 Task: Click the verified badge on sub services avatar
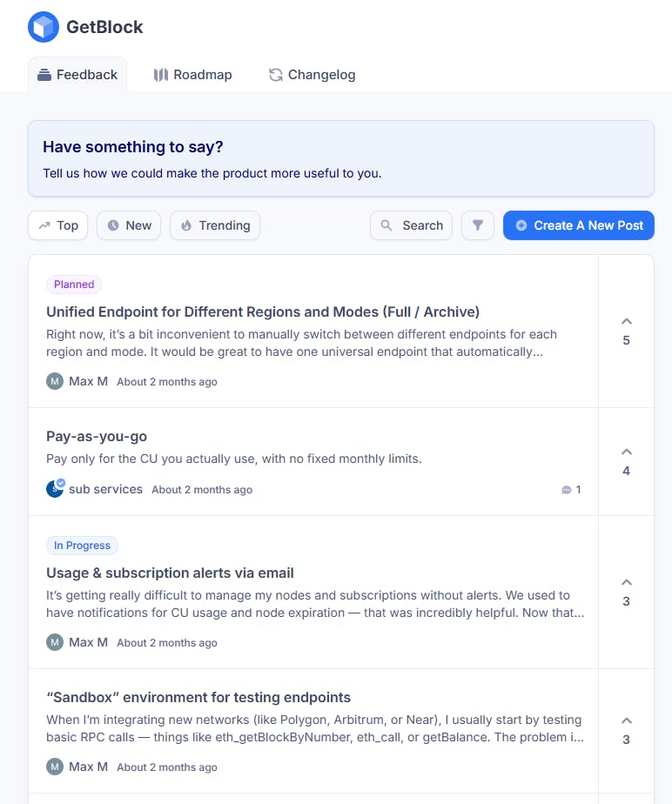coord(61,482)
